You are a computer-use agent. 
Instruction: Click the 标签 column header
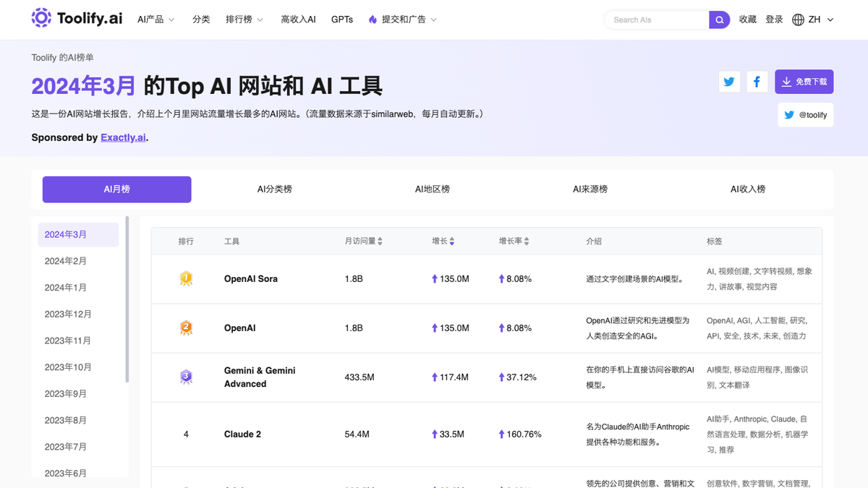(715, 241)
